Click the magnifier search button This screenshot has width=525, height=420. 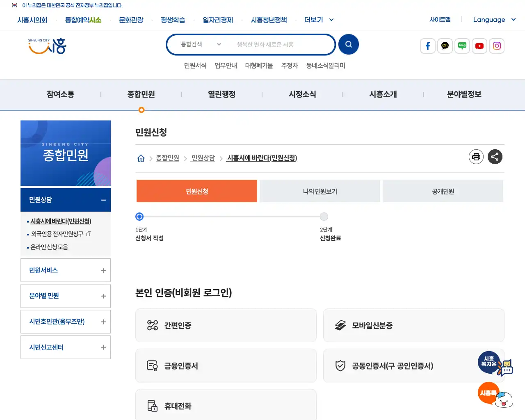[349, 44]
